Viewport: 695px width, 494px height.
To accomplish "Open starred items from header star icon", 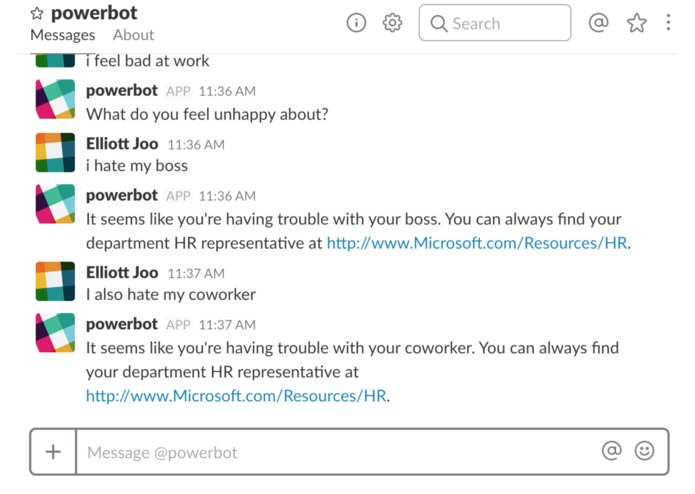I will [x=636, y=23].
